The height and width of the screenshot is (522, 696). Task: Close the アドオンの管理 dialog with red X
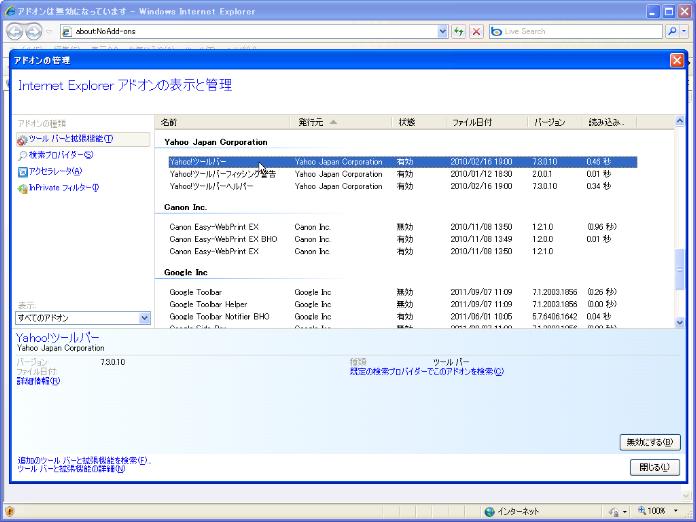click(677, 60)
